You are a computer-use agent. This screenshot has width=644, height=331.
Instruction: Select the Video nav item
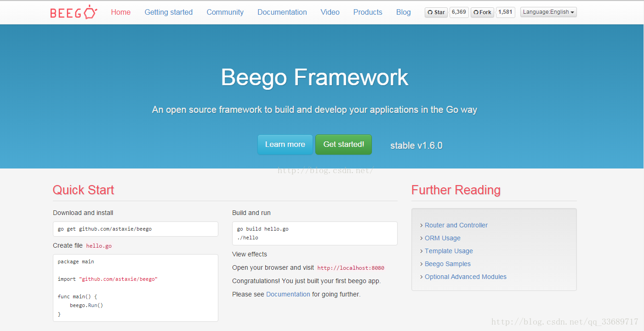coord(330,12)
